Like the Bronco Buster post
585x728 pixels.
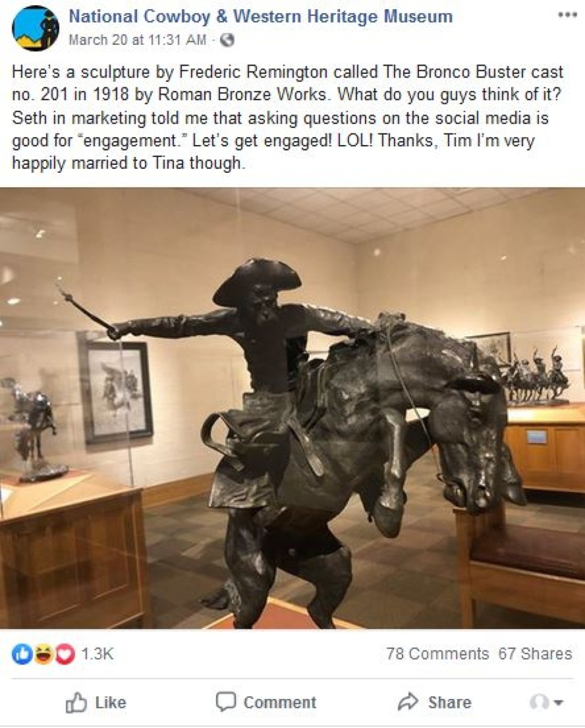(96, 703)
